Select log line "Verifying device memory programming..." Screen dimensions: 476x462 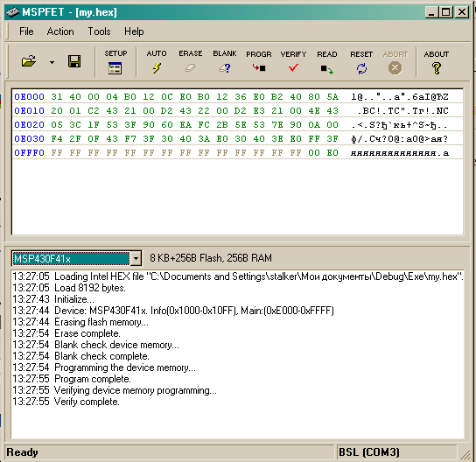tap(115, 390)
